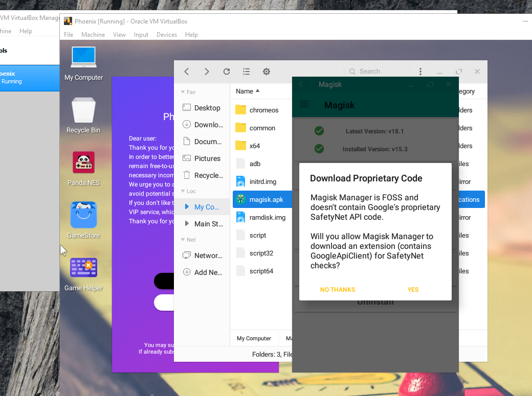
Task: Open the Recycle Bin desktop icon
Action: [83, 115]
